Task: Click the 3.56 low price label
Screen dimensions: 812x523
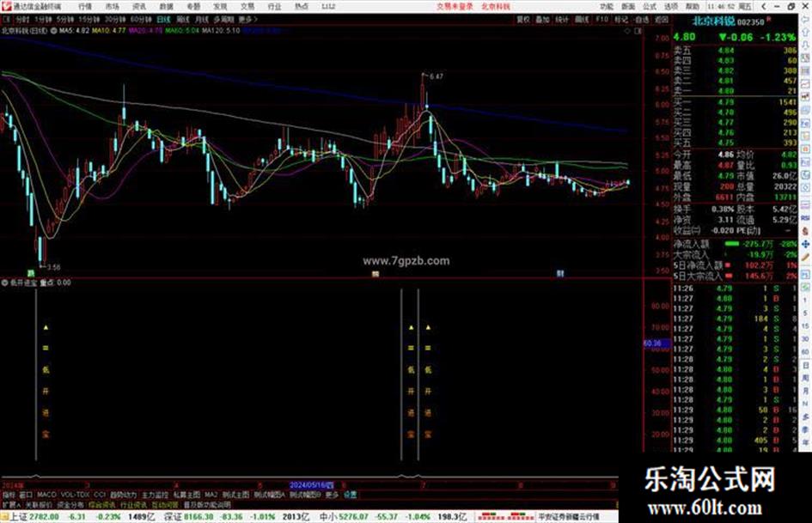Action: point(54,268)
